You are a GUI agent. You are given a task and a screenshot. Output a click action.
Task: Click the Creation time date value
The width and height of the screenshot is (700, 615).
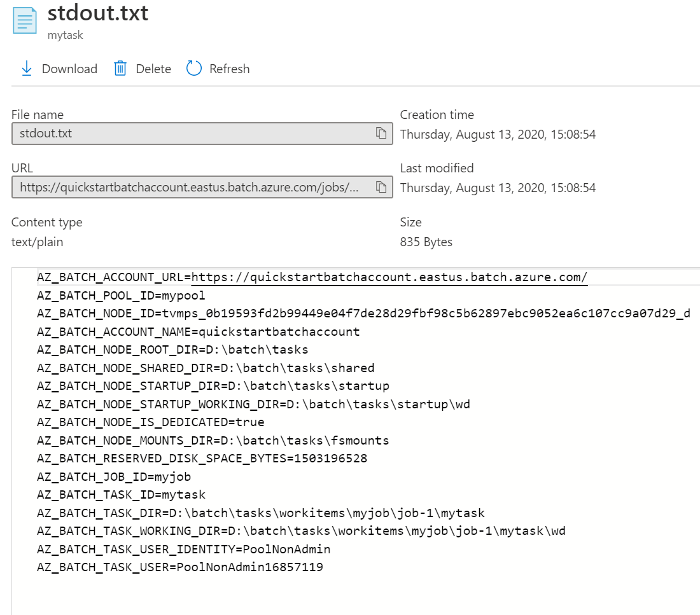pos(498,134)
